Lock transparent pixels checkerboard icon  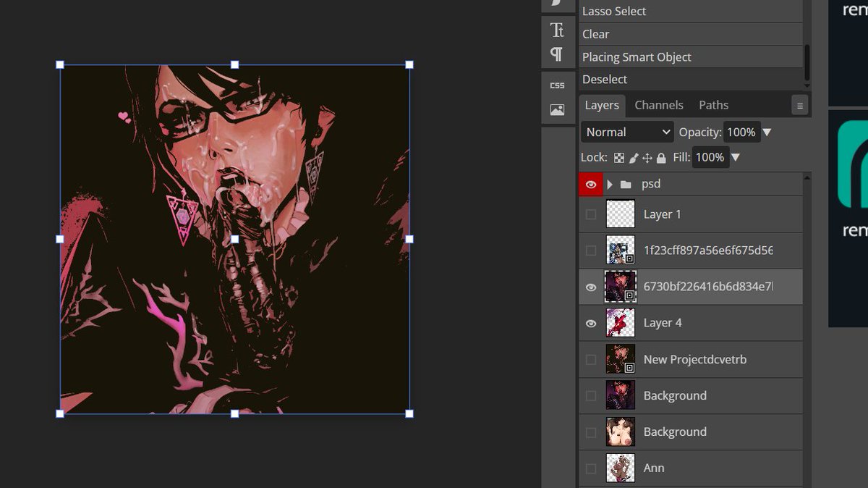coord(619,158)
